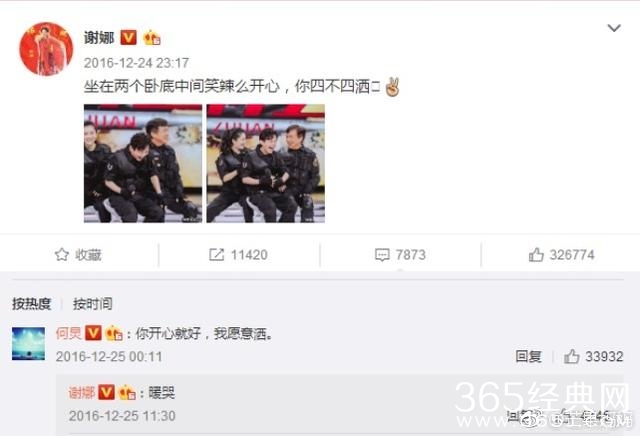The image size is (640, 436).
Task: Expand the post options chevron at top right
Action: coord(614,28)
